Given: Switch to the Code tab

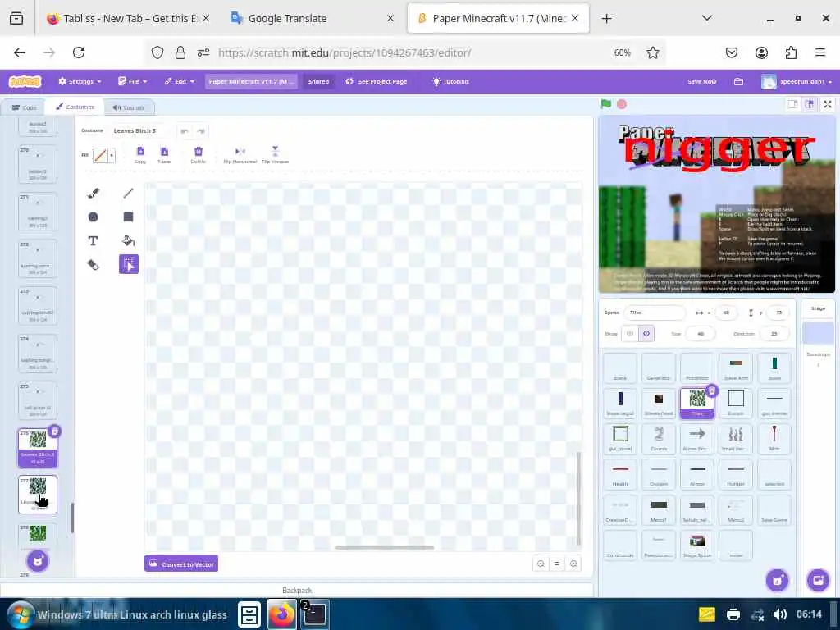Looking at the screenshot, I should 24,107.
